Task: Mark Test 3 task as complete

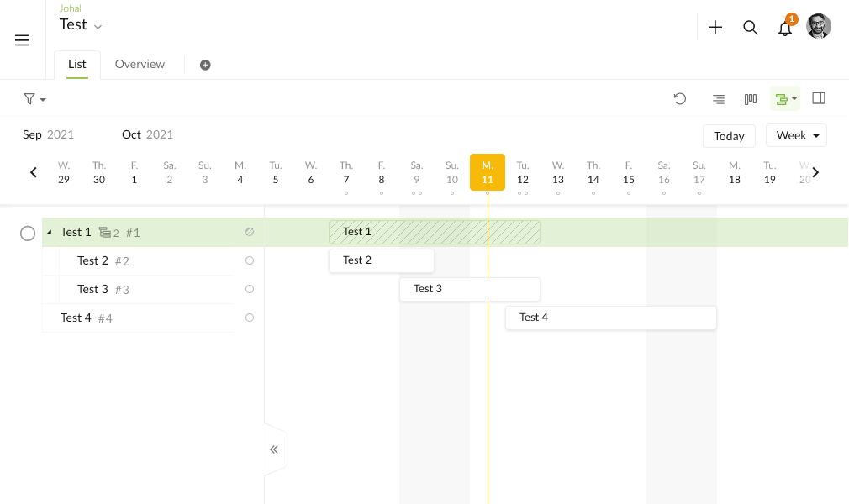Action: [x=250, y=289]
